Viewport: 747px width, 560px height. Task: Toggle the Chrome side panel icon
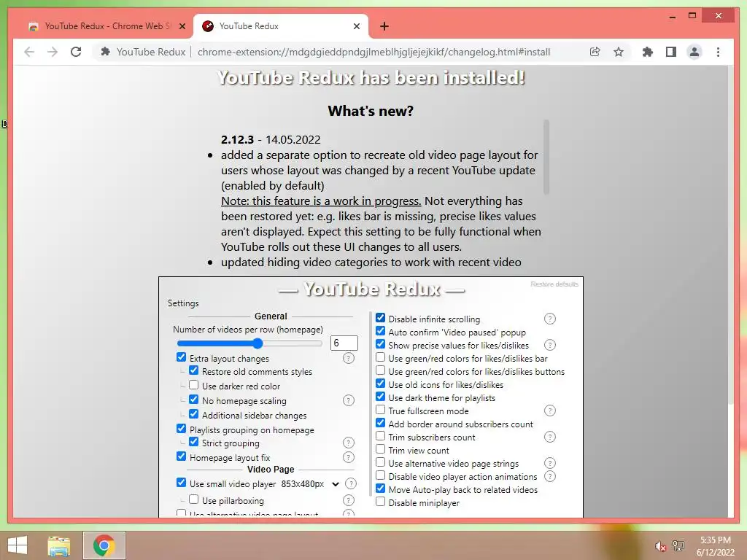pyautogui.click(x=671, y=52)
